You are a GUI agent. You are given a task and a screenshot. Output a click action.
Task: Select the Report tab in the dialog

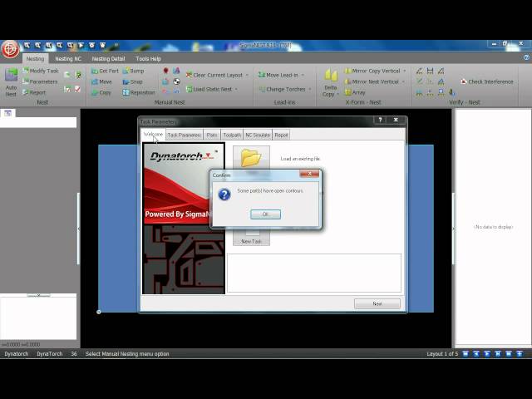(x=281, y=135)
